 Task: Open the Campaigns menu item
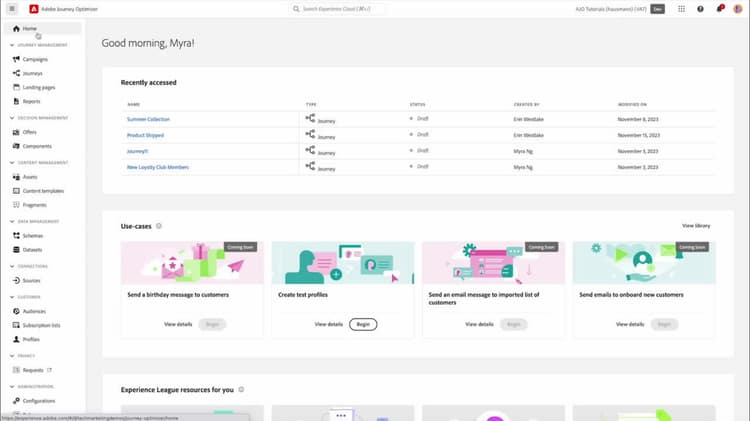pos(35,59)
